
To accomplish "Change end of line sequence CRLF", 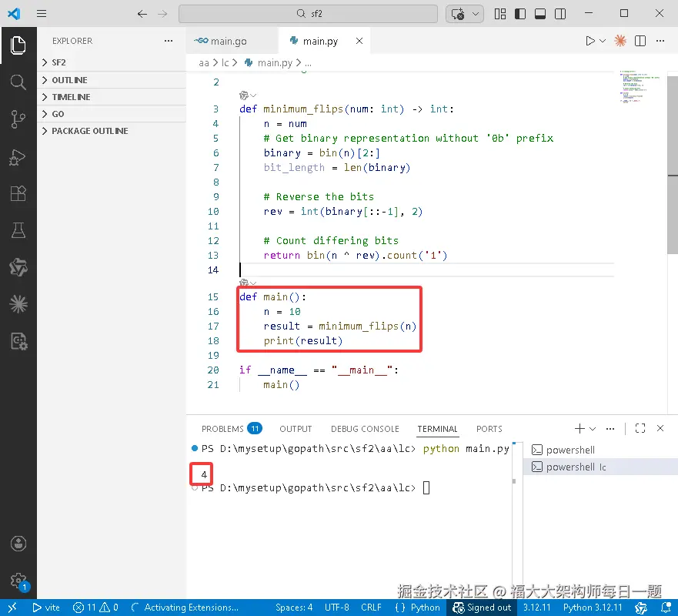I will coord(371,608).
